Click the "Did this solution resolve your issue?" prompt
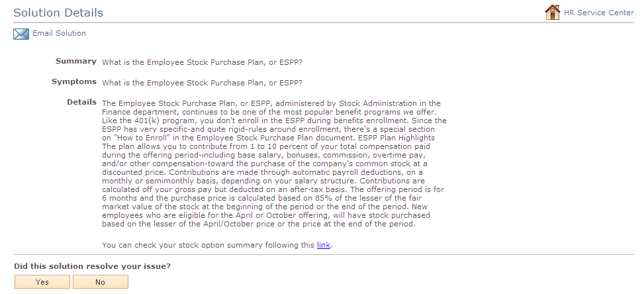 coord(92,266)
